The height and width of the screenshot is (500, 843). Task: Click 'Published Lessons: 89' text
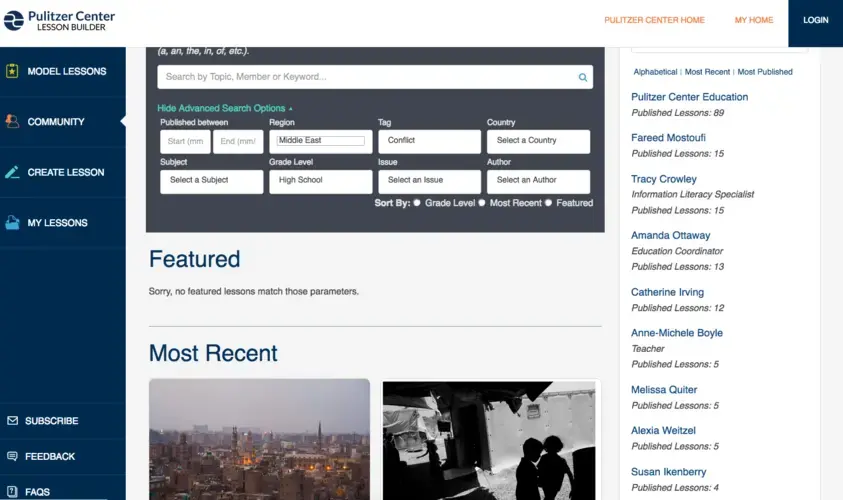(x=677, y=113)
